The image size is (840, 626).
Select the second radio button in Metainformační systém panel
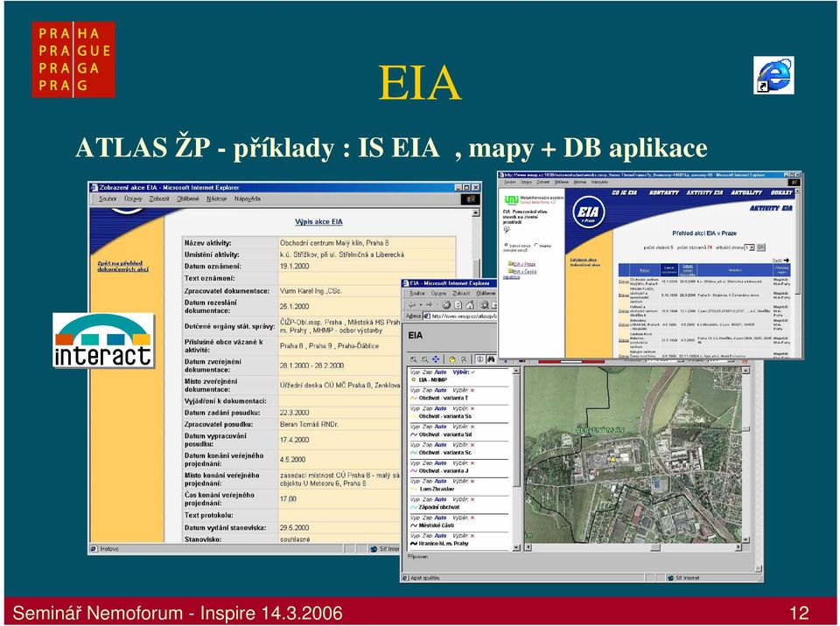point(535,245)
